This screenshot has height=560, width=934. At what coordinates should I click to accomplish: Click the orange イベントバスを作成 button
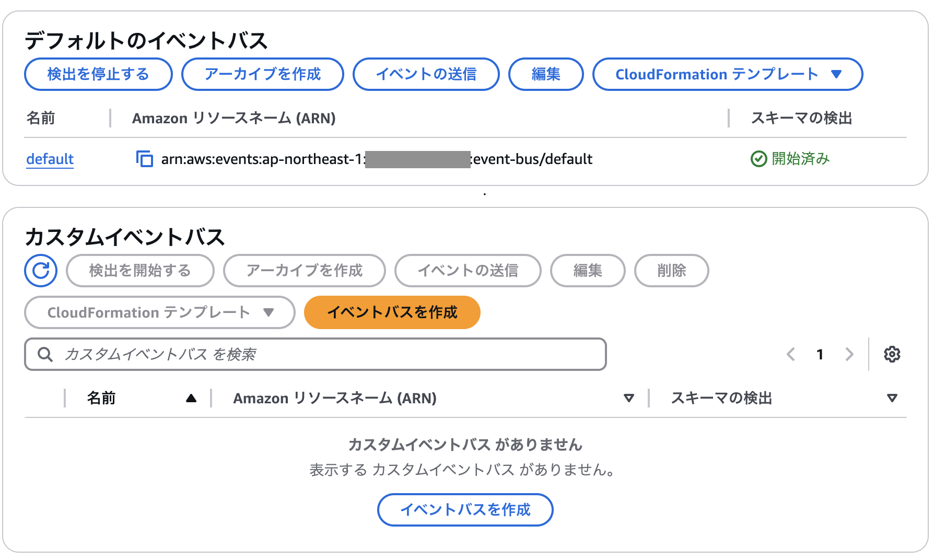coord(392,312)
